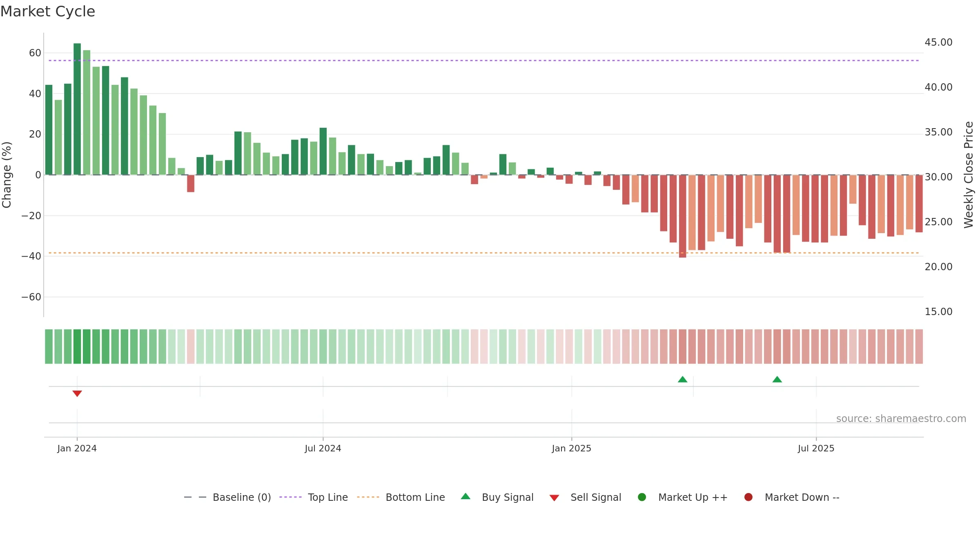Toggle the Bottom Line legend entry
Screen dimensions: 980x551
[401, 497]
